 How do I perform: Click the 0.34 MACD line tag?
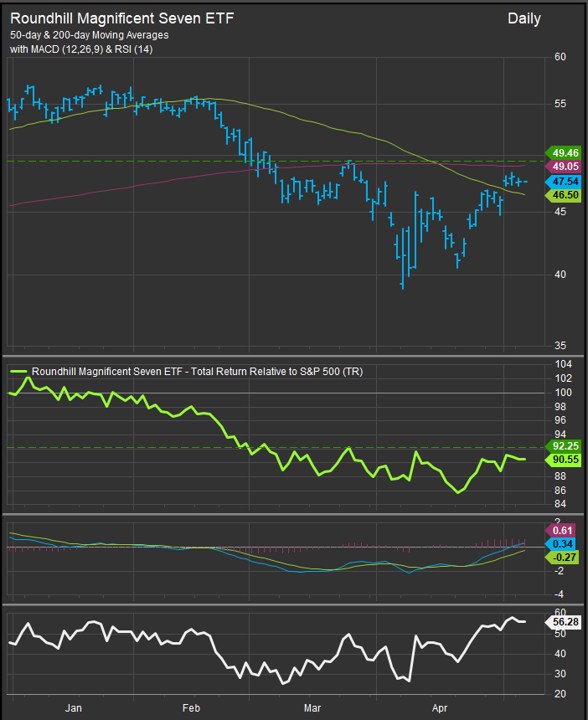click(x=560, y=543)
